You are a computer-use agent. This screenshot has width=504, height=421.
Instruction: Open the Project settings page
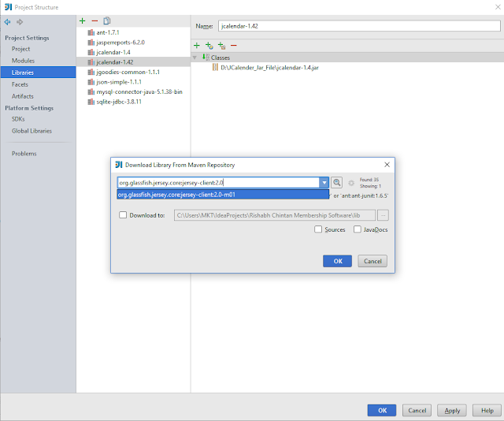point(21,49)
